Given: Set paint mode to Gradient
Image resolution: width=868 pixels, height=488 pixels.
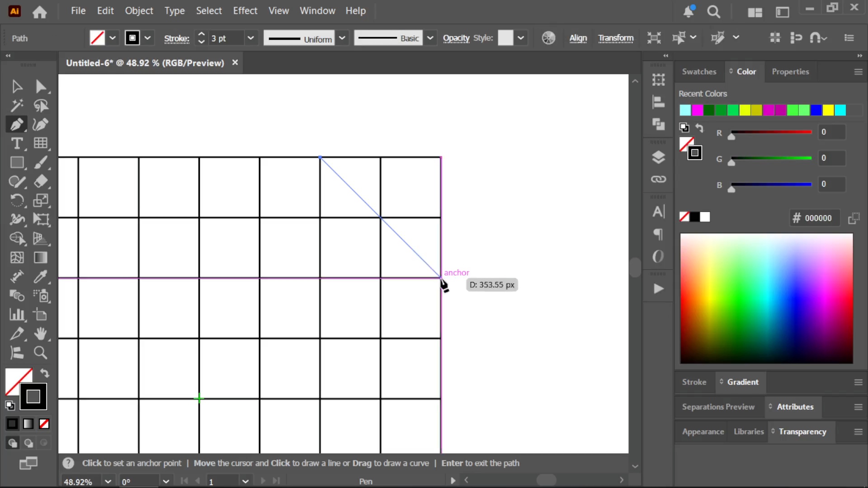Looking at the screenshot, I should coord(28,424).
